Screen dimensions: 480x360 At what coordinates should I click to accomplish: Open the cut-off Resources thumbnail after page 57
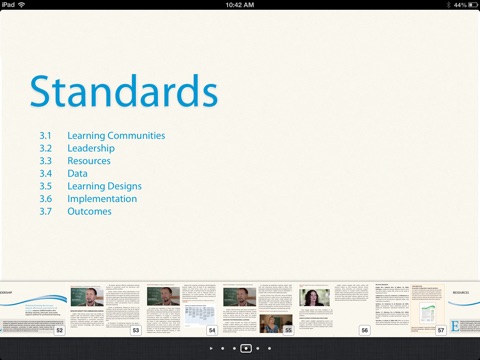tap(465, 310)
